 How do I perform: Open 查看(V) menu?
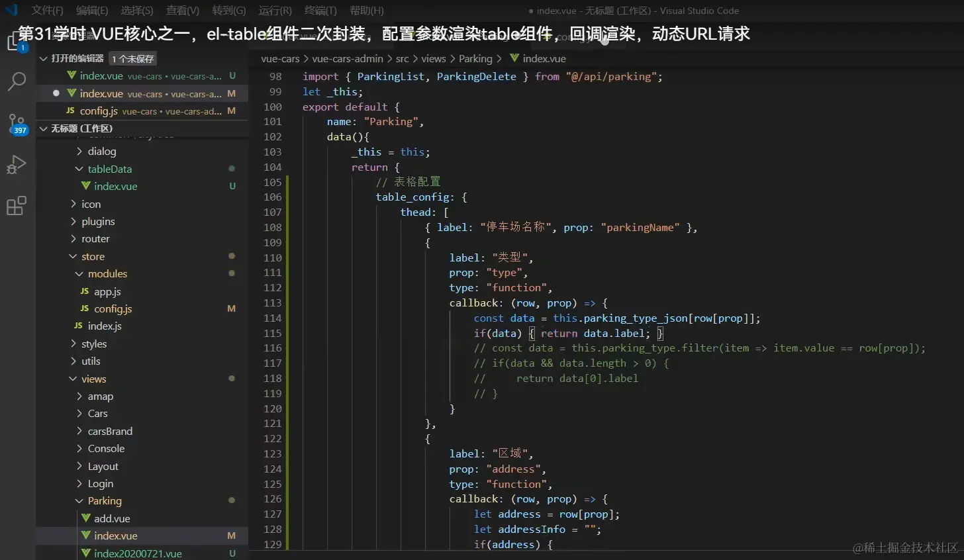(183, 11)
